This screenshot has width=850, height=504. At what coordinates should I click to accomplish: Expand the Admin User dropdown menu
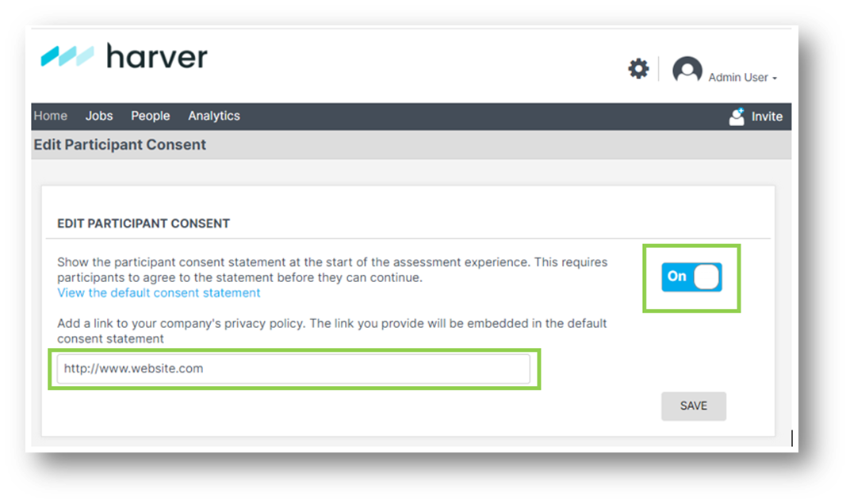pos(743,78)
